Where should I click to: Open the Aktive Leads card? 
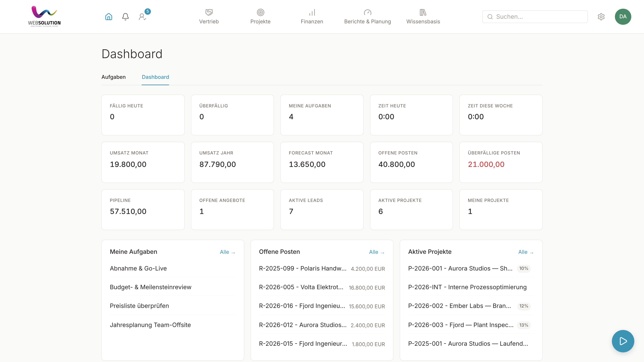(322, 210)
